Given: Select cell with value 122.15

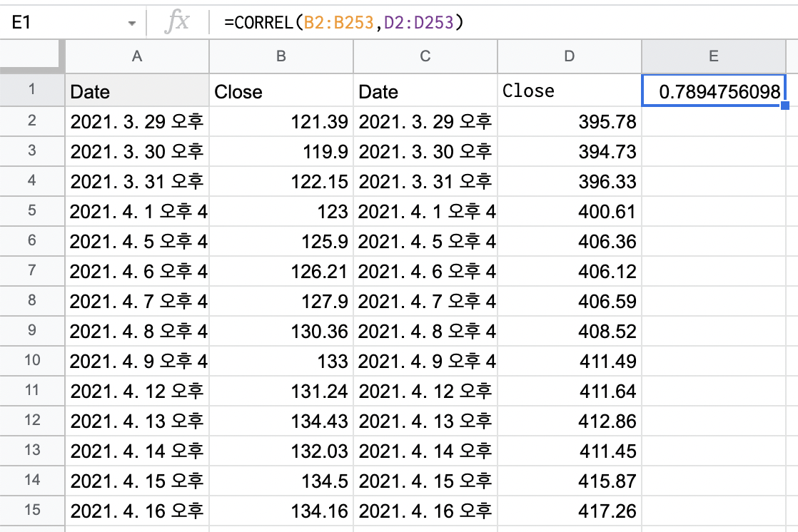Looking at the screenshot, I should [281, 182].
